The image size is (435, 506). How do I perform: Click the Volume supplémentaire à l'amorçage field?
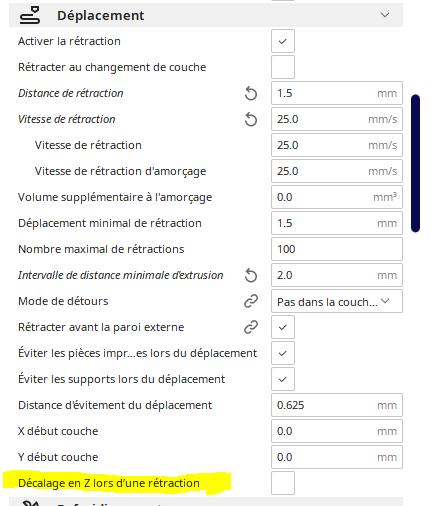pyautogui.click(x=337, y=197)
